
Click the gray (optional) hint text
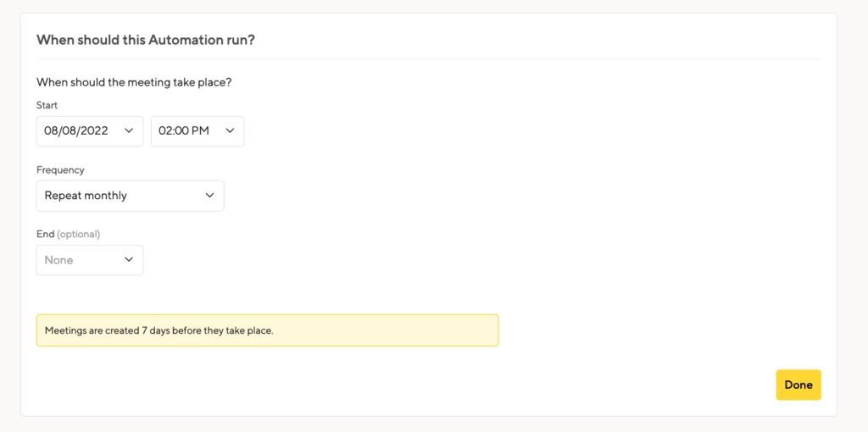pos(79,234)
